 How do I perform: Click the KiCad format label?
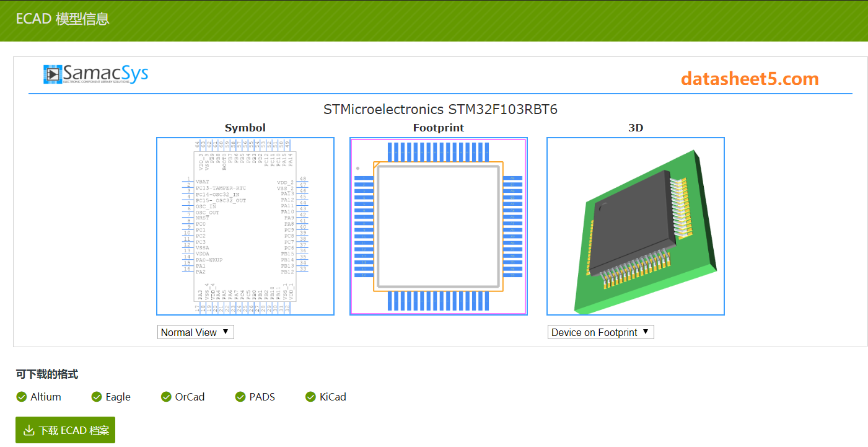coord(333,397)
